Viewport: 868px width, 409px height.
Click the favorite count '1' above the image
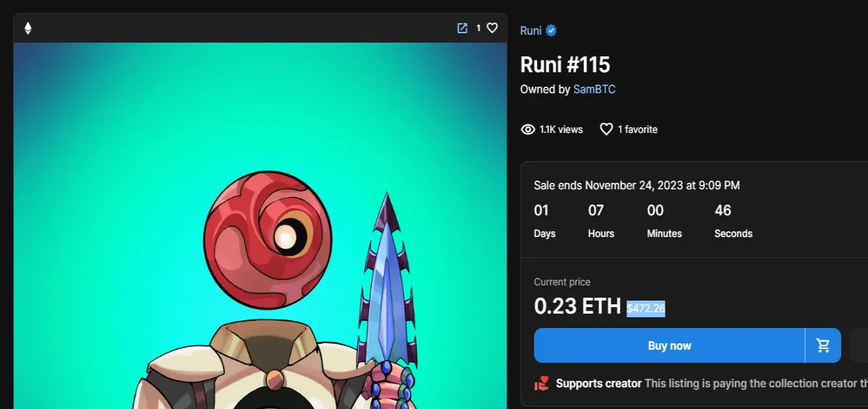point(478,28)
